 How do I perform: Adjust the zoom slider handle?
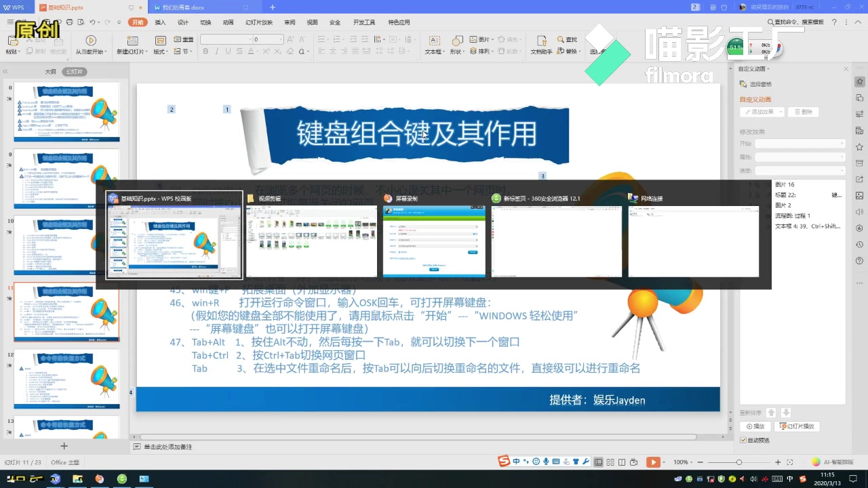pyautogui.click(x=738, y=462)
